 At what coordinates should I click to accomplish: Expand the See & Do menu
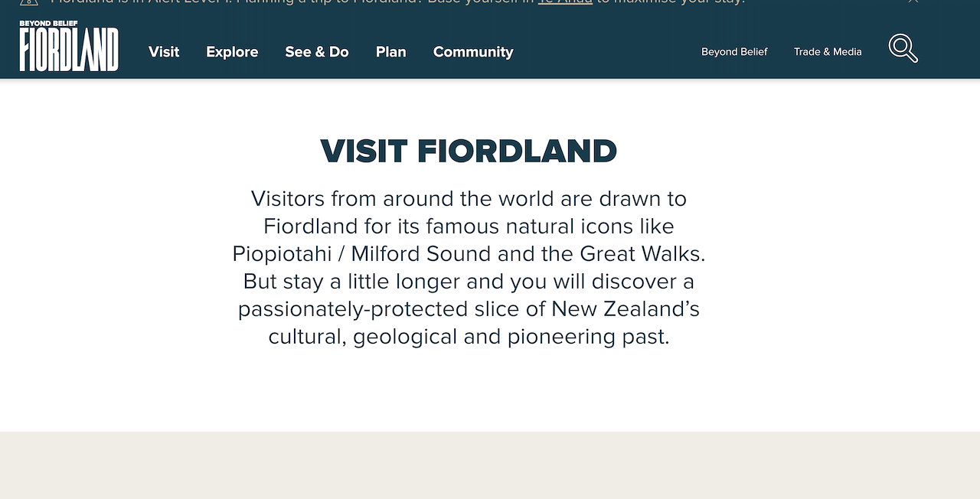click(317, 52)
